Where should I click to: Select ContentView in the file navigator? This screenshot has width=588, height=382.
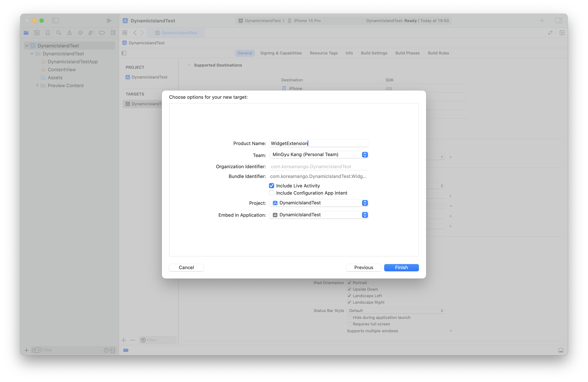tap(62, 70)
